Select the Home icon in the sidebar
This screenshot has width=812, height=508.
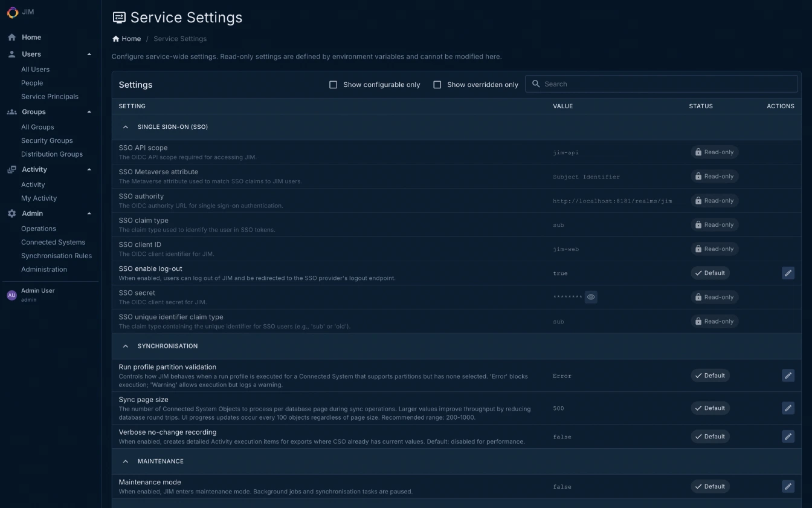pyautogui.click(x=11, y=37)
